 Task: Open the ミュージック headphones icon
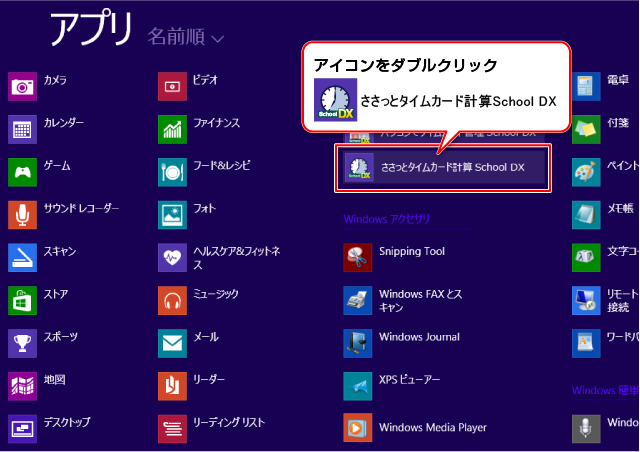[x=172, y=301]
